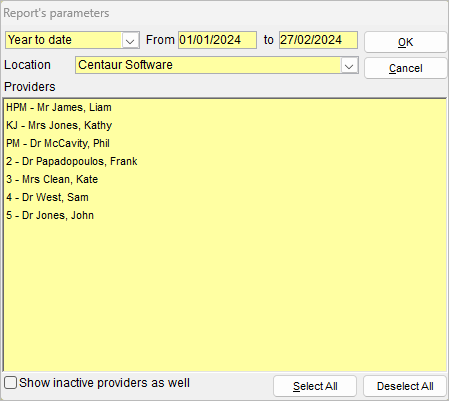Expand the Location dropdown arrow

(349, 65)
